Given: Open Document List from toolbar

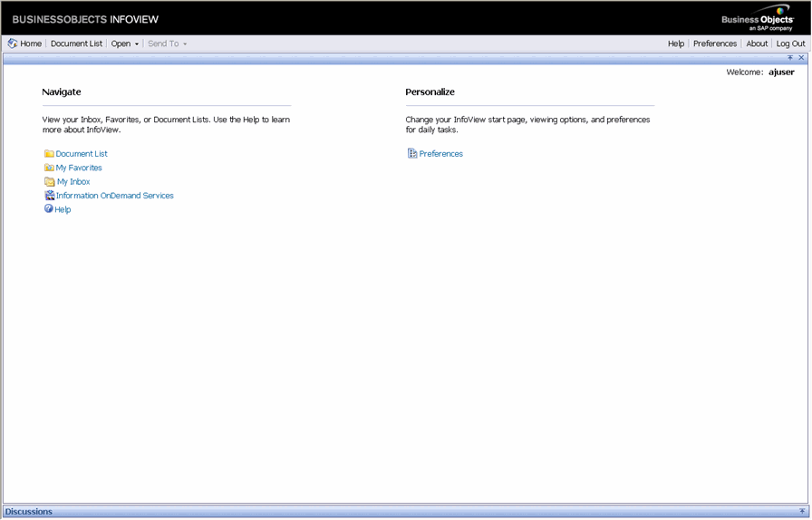Looking at the screenshot, I should (77, 43).
